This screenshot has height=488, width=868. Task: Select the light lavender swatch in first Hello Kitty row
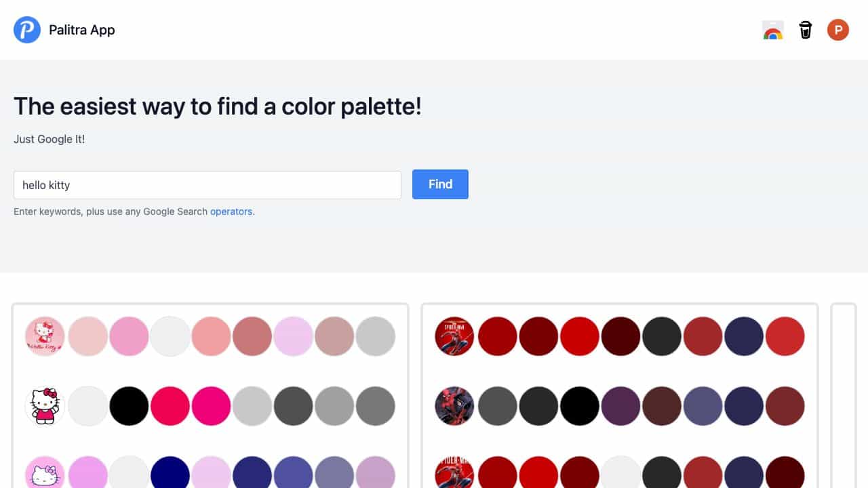[294, 336]
